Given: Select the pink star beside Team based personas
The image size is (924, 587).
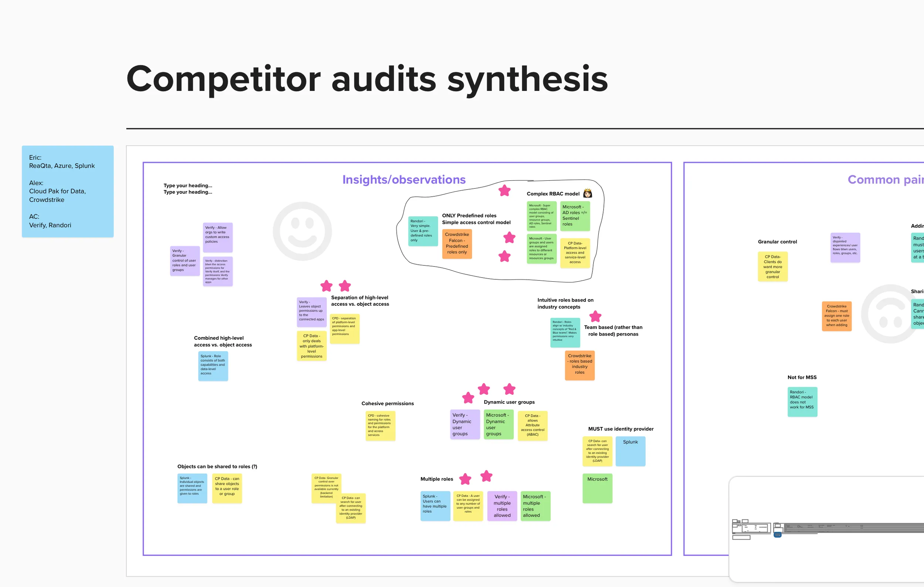Looking at the screenshot, I should (x=595, y=316).
